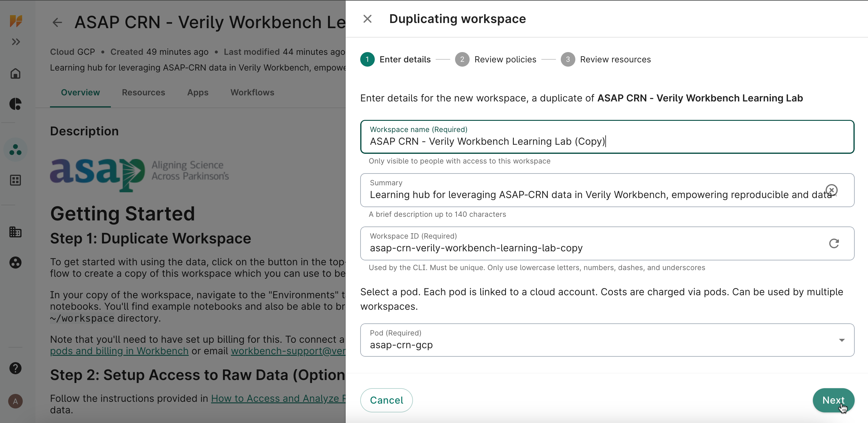
Task: Select step 3 Review resources
Action: click(x=568, y=59)
